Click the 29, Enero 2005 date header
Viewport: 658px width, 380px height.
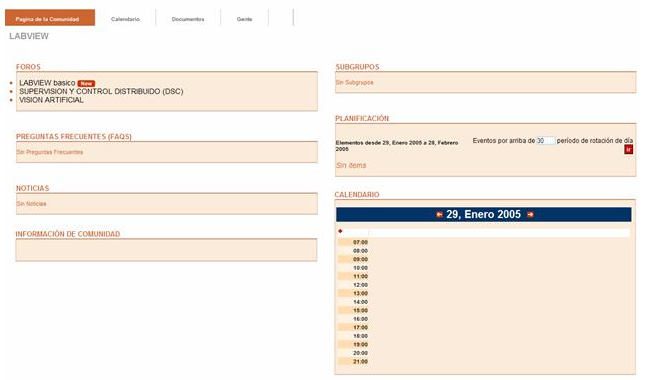[x=483, y=214]
